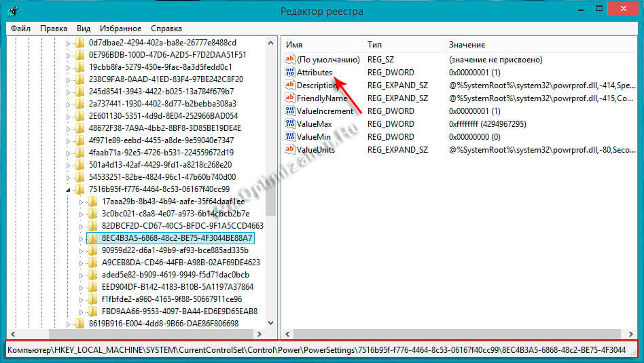Select key FBD9AA66-9553-4097-BA44-ED6E9D65EAB8
Screen dimensions: 644x363
pyautogui.click(x=179, y=311)
